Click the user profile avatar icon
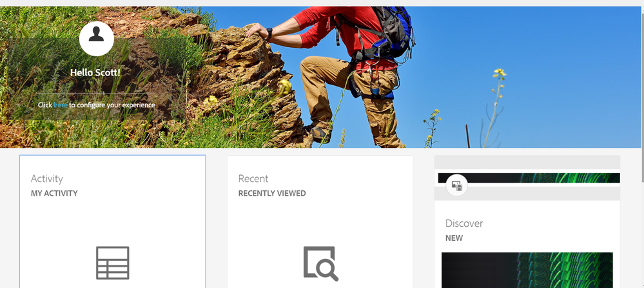Viewport: 644px width, 288px height. [x=97, y=38]
